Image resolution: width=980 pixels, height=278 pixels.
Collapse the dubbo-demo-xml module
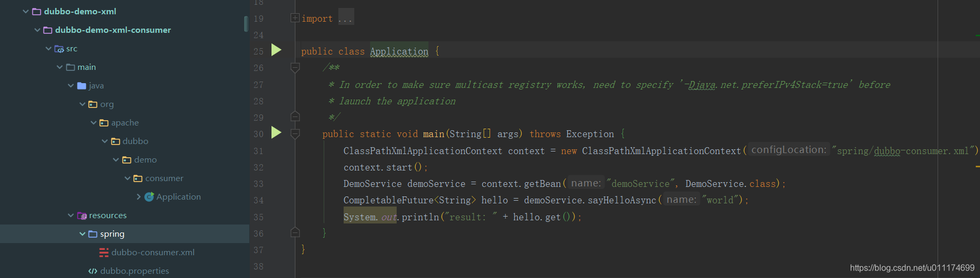[x=25, y=11]
